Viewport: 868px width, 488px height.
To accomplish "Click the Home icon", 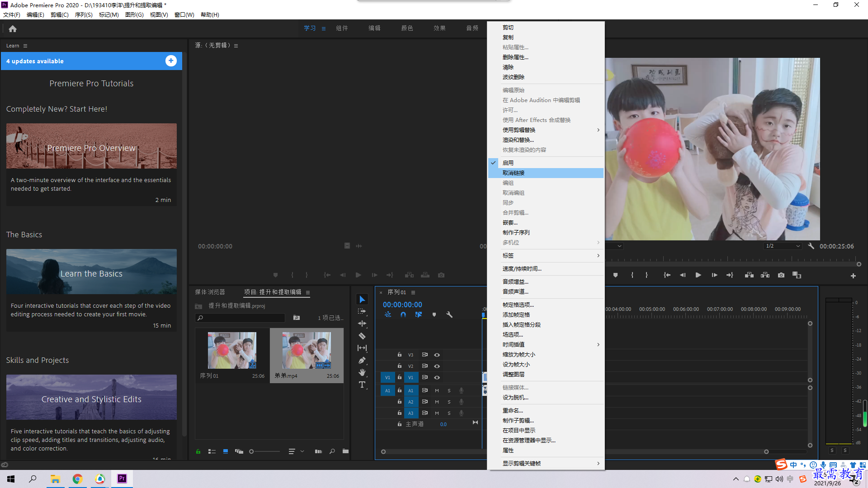I will click(13, 28).
